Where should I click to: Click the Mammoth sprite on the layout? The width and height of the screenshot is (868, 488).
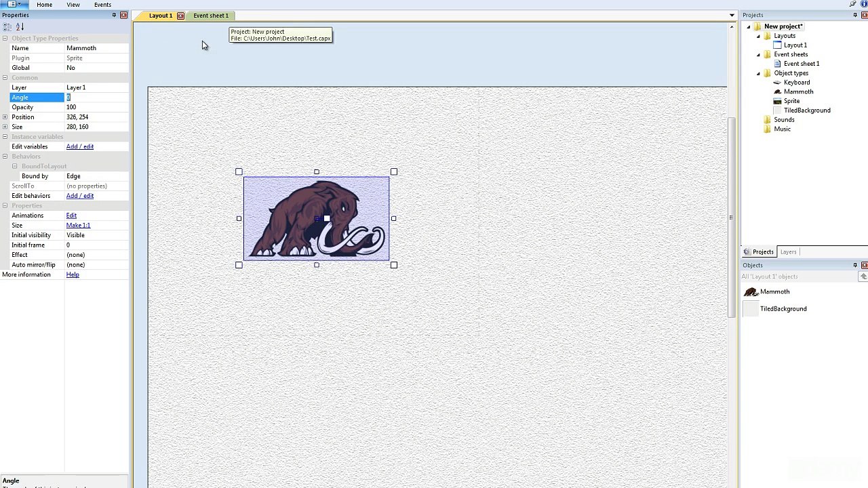317,218
